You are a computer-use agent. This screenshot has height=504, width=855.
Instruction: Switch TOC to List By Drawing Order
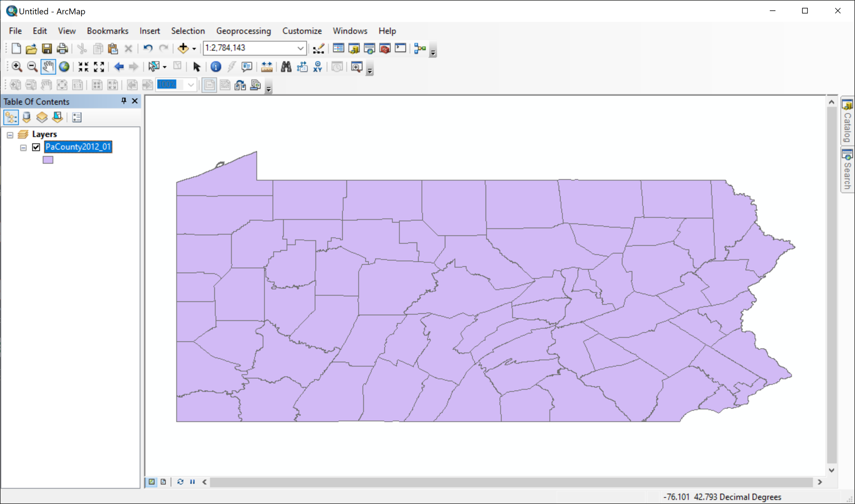click(x=11, y=117)
